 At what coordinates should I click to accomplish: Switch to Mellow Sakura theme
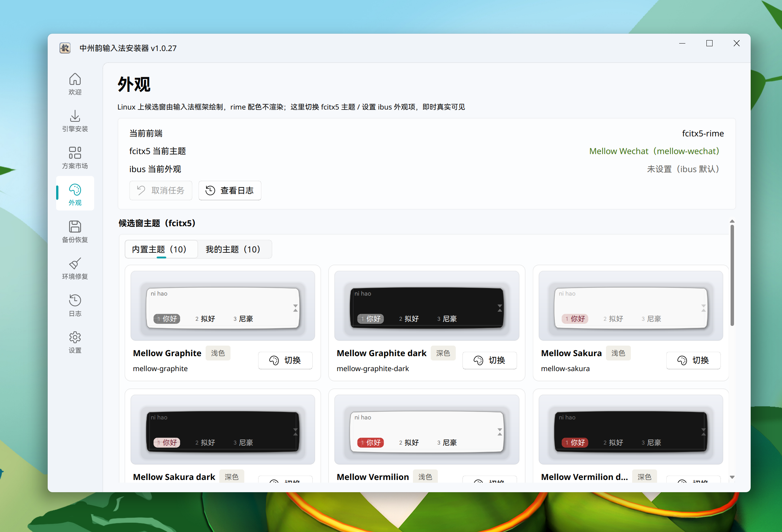click(693, 360)
